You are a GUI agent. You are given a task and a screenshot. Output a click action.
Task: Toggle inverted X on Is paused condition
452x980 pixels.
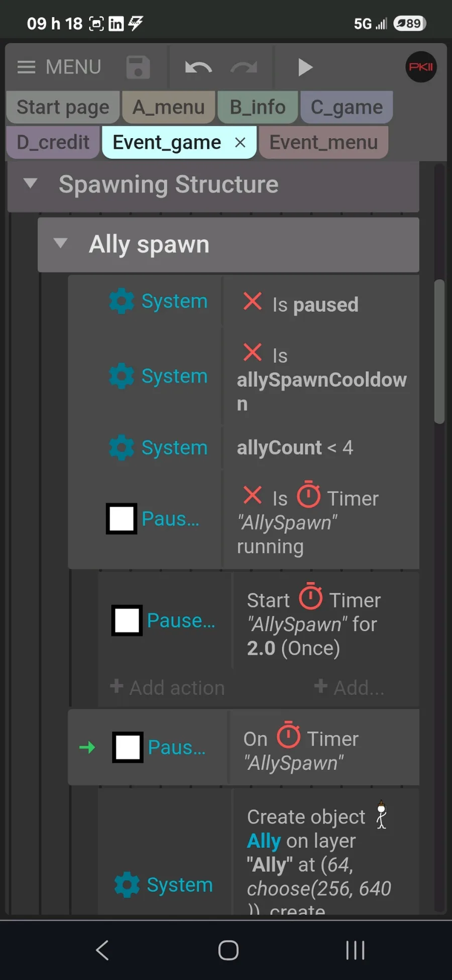(x=252, y=302)
